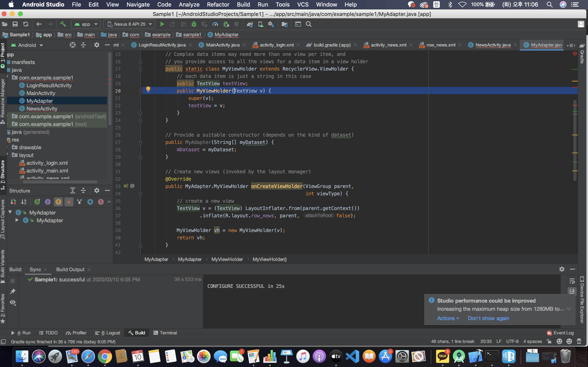This screenshot has width=588, height=367.
Task: Click the Don't show again link
Action: (488, 318)
